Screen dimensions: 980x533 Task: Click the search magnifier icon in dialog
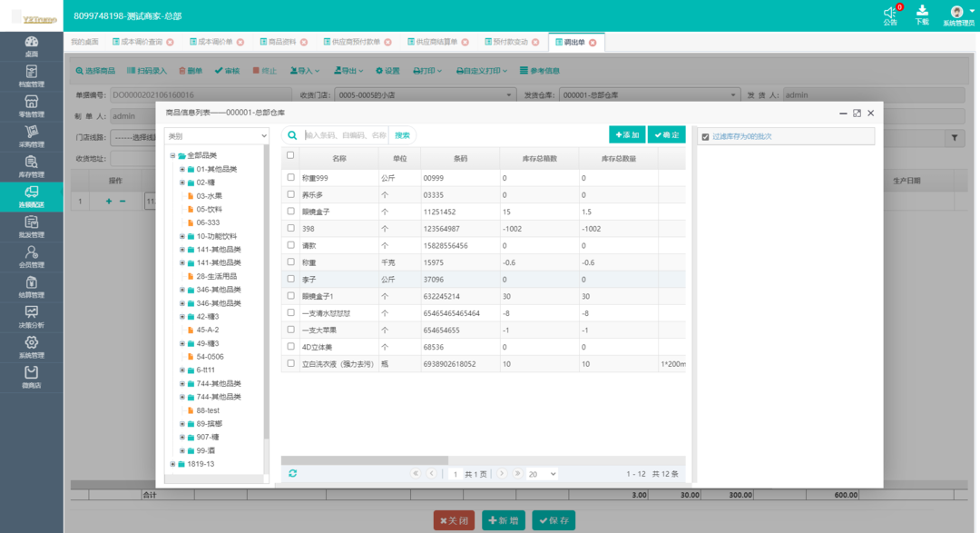pos(292,135)
